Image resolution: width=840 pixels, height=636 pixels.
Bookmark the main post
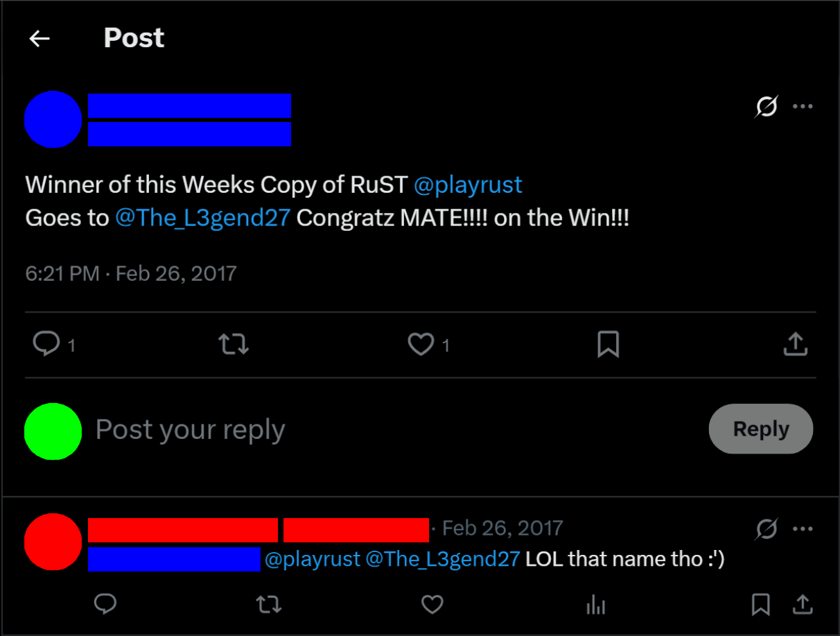coord(608,344)
